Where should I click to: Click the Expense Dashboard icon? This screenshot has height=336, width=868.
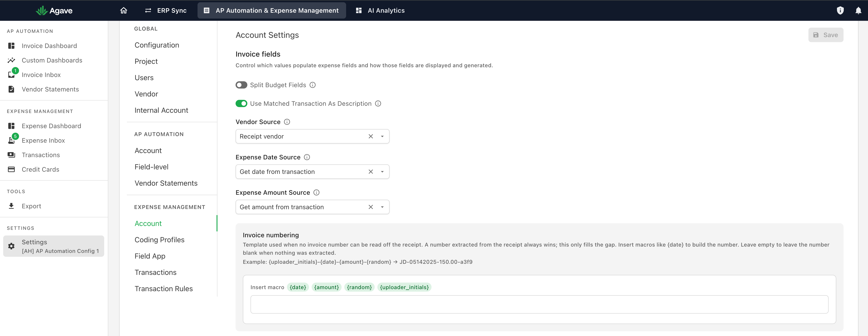(x=12, y=126)
